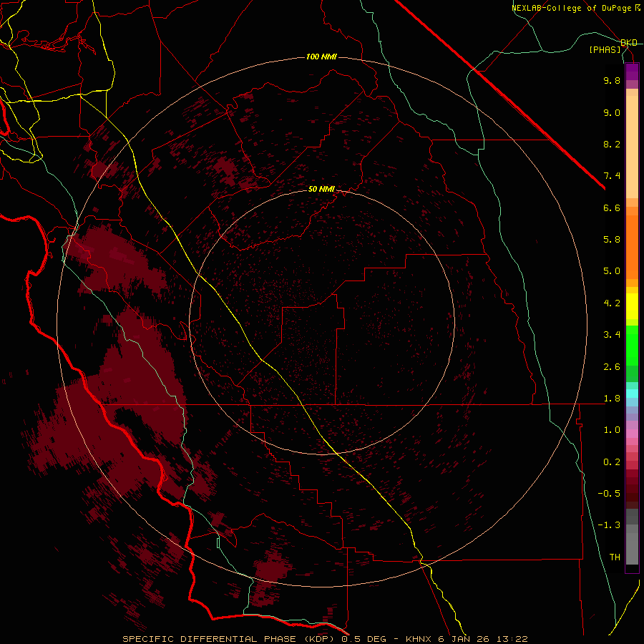This screenshot has width=644, height=644.
Task: Click the 13:22 timestamp in caption
Action: (512, 639)
